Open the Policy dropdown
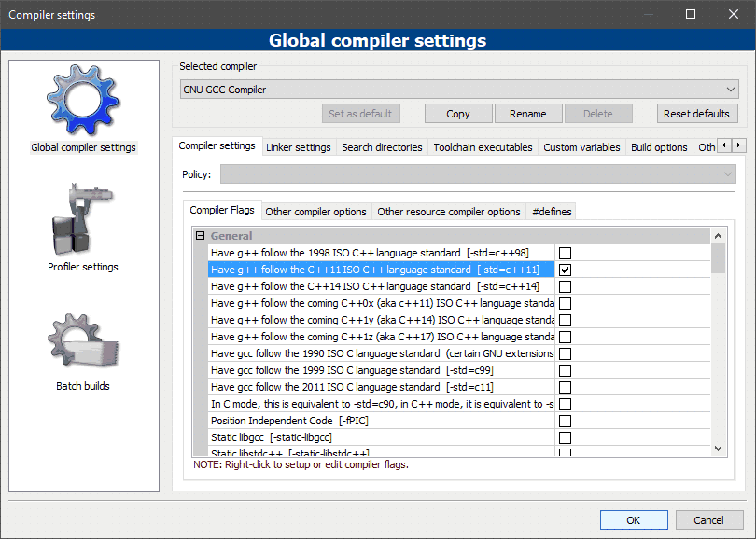The image size is (756, 539). click(x=477, y=174)
